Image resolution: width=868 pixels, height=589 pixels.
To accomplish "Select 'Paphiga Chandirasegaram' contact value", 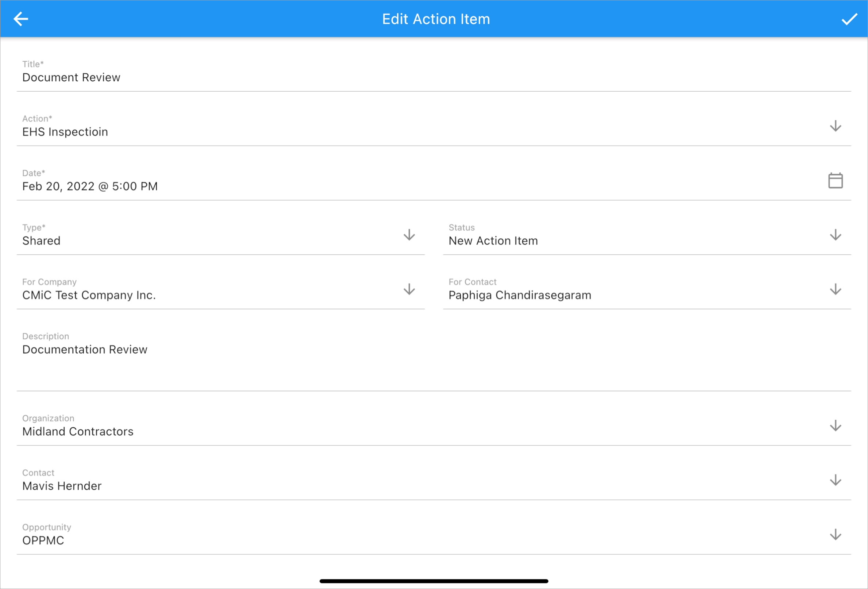I will 519,296.
